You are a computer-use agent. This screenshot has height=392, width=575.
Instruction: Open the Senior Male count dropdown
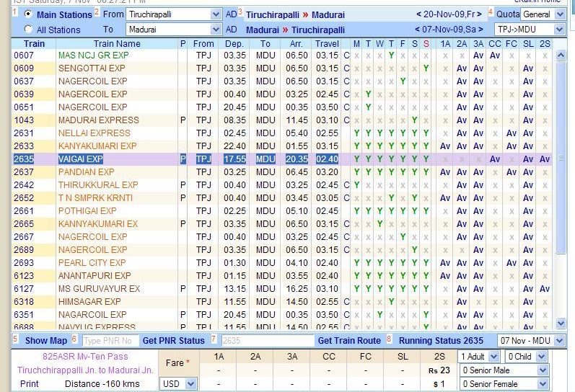[541, 370]
